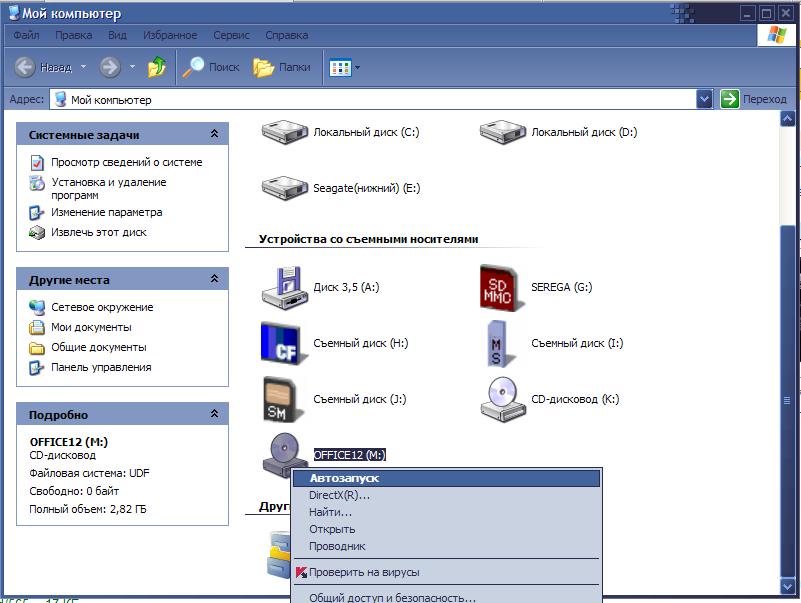Click the scrollbar down arrow
This screenshot has height=603, width=801.
pyautogui.click(x=787, y=586)
